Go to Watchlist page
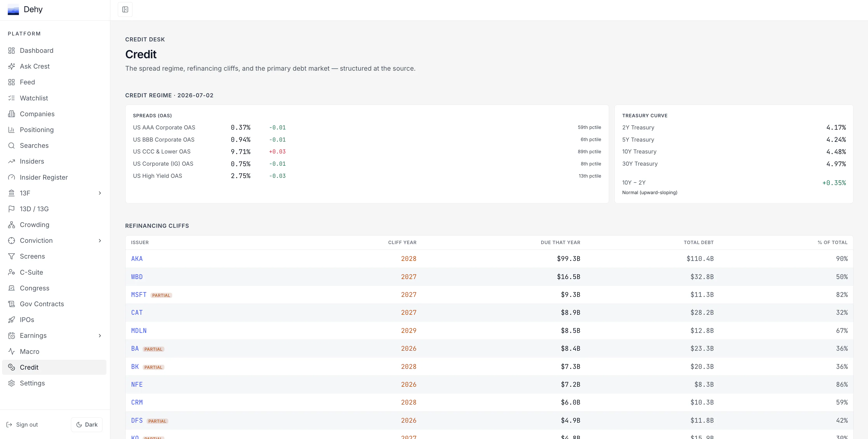Image resolution: width=868 pixels, height=439 pixels. [x=54, y=98]
